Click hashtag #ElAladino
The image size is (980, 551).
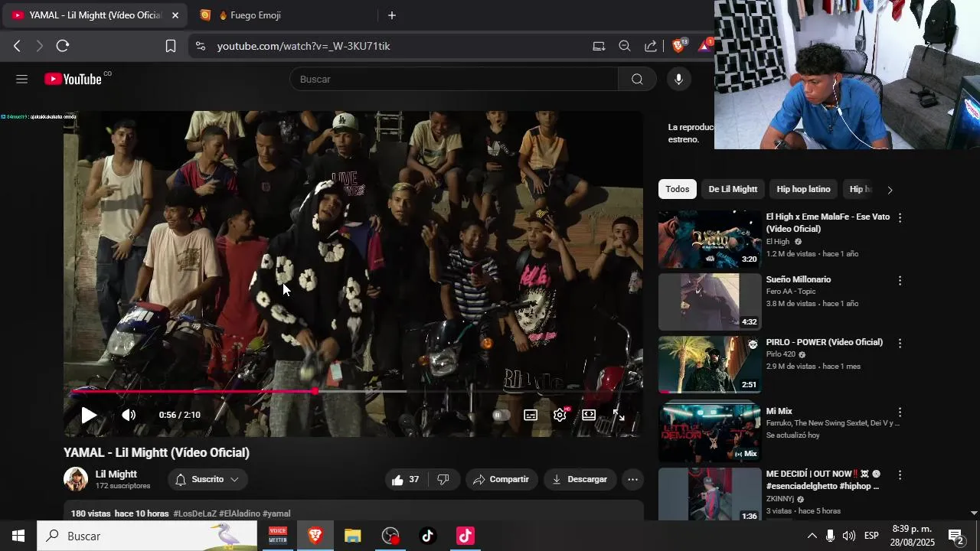pyautogui.click(x=240, y=514)
